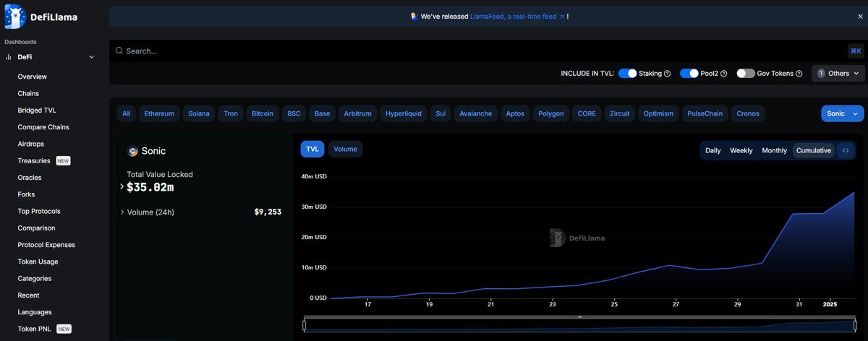The height and width of the screenshot is (341, 868).
Task: Select the Hyperliquid chain filter
Action: (x=404, y=113)
